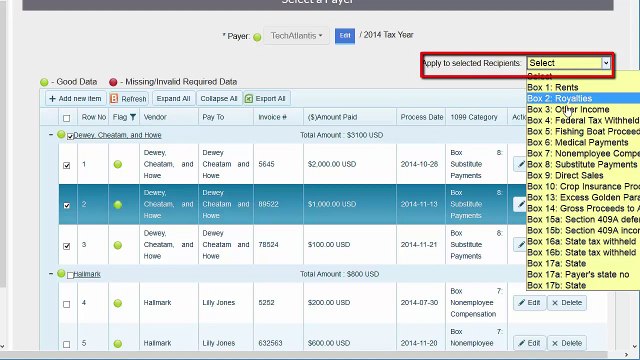Click the Apply to selected Recipients select box
This screenshot has height=360, width=640.
click(569, 63)
